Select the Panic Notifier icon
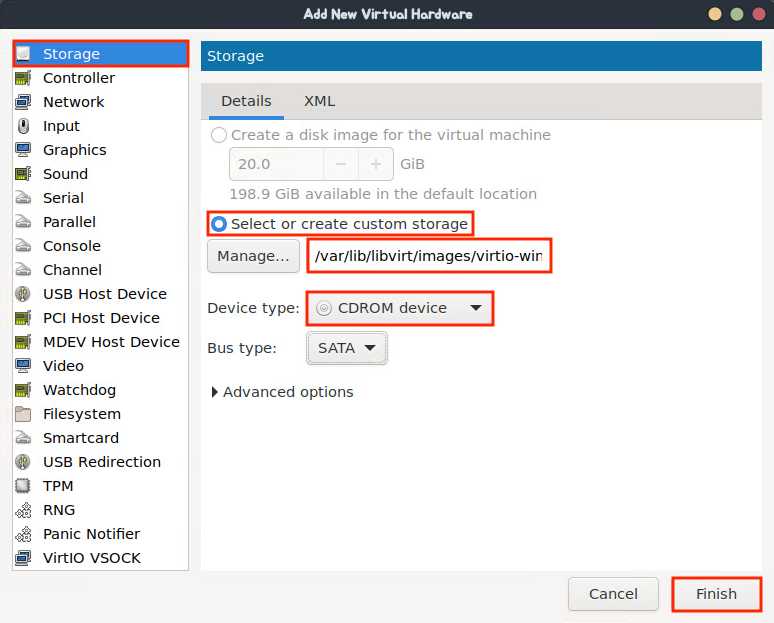The width and height of the screenshot is (774, 623). coord(23,534)
